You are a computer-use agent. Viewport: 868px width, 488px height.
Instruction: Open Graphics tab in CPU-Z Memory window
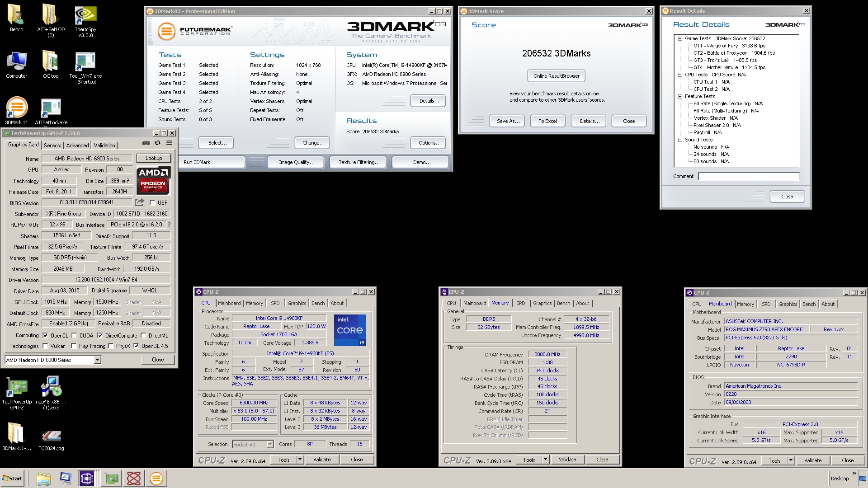tap(542, 303)
